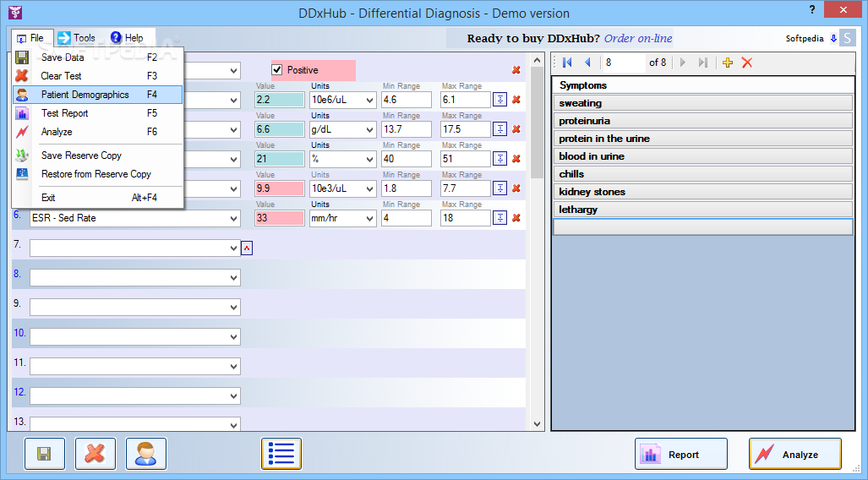This screenshot has height=480, width=868.
Task: Open the empty test dropdown in row 10
Action: [233, 336]
